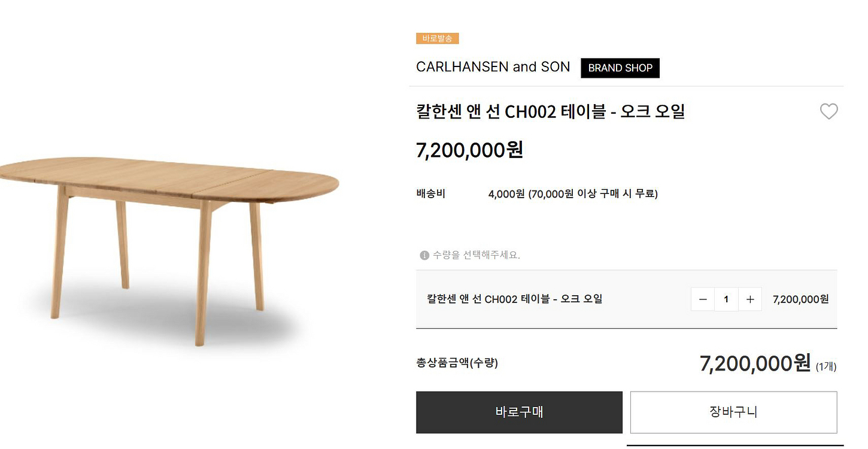This screenshot has width=868, height=449.
Task: Add to cart with 장바구니 button
Action: click(x=733, y=412)
